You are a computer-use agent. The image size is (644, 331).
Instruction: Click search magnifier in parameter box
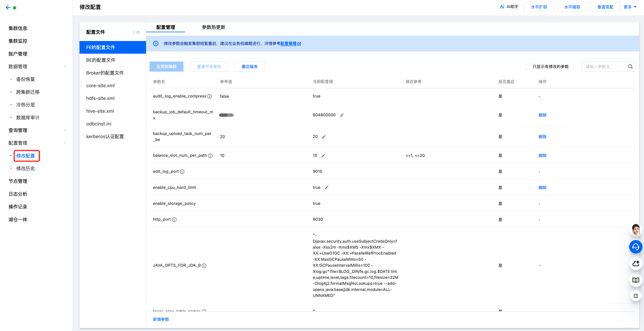630,67
